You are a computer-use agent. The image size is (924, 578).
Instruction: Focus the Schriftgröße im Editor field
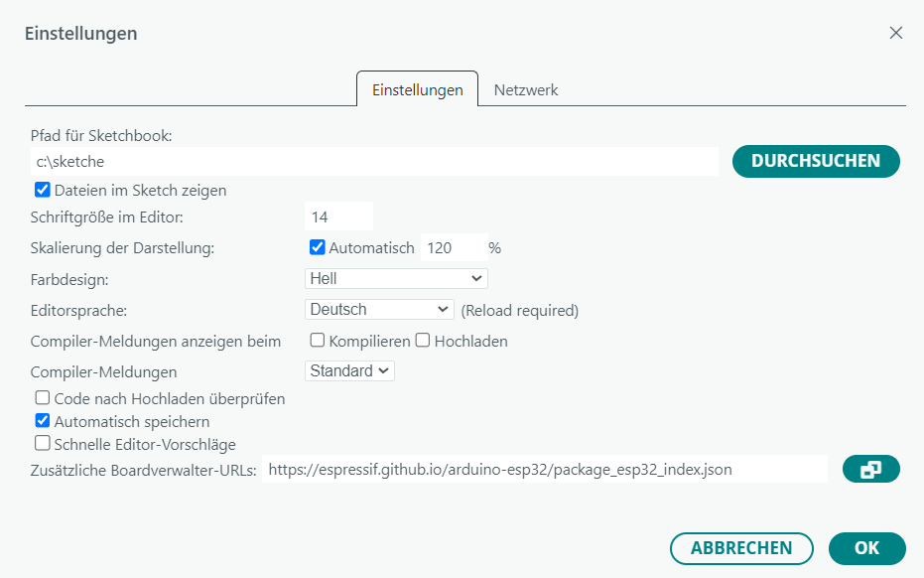338,217
